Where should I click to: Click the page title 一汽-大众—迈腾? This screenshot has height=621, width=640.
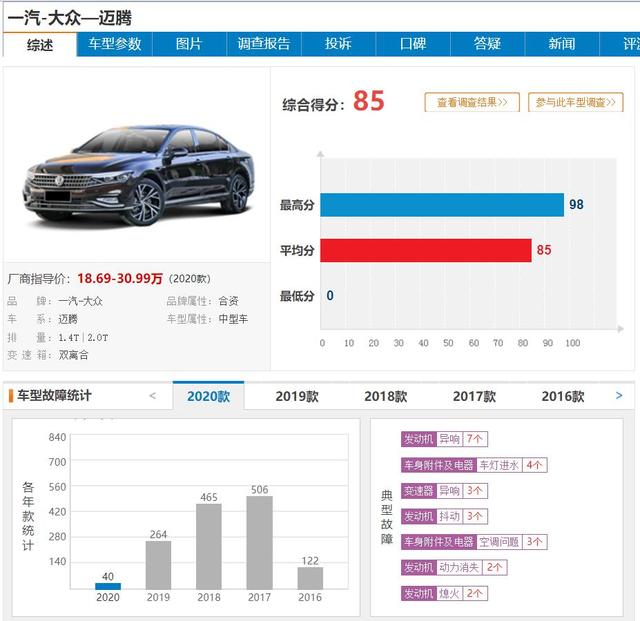[70, 18]
